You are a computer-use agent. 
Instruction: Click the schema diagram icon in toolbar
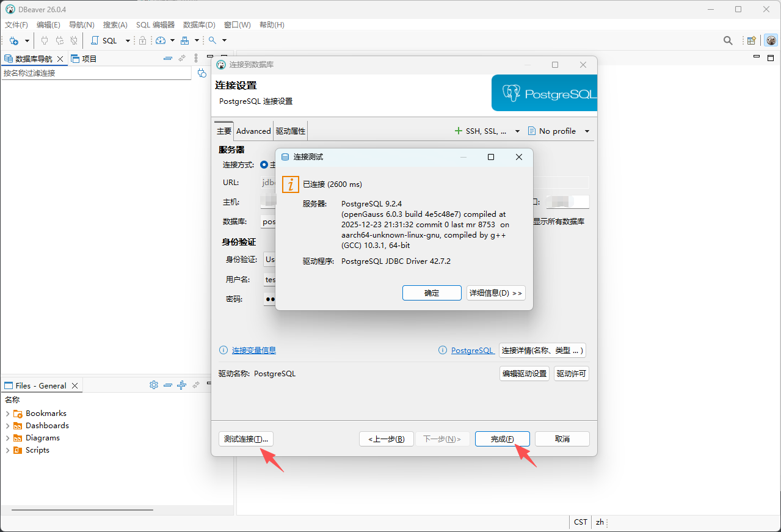[184, 40]
